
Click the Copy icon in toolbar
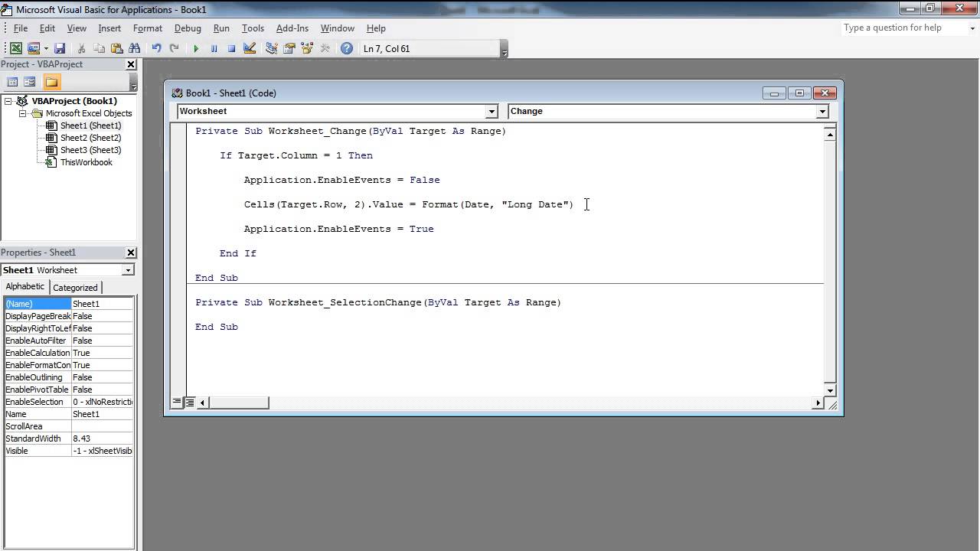(x=100, y=48)
